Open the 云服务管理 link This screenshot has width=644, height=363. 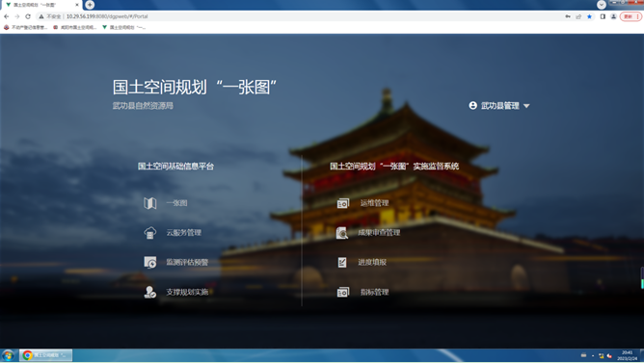(183, 233)
